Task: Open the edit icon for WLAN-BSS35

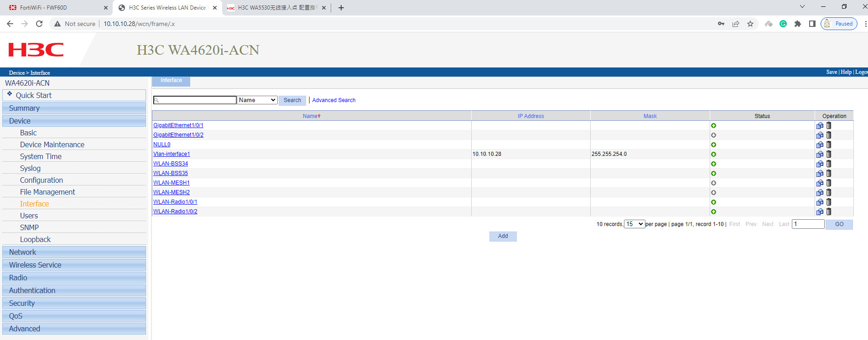Action: [x=820, y=173]
